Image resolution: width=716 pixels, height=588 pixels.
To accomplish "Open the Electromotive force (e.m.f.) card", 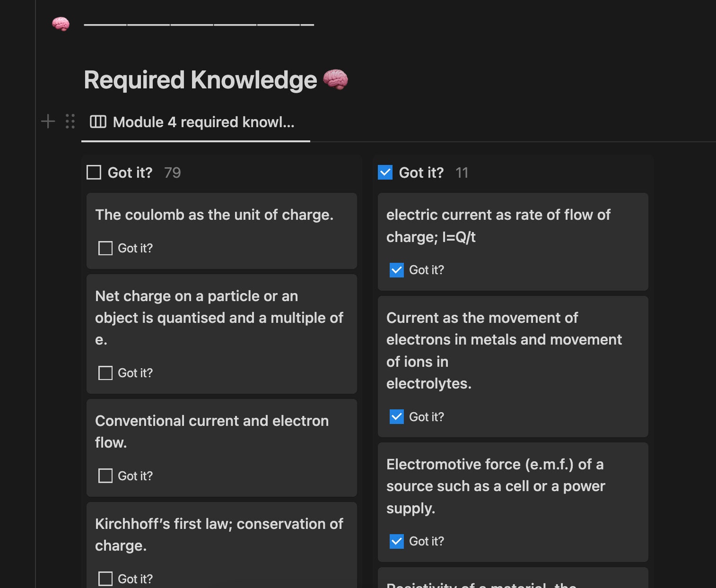I will click(x=513, y=502).
